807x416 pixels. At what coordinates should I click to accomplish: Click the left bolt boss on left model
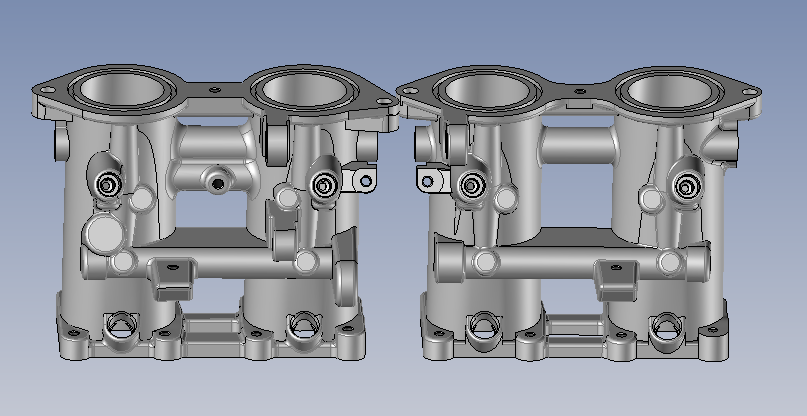click(109, 186)
